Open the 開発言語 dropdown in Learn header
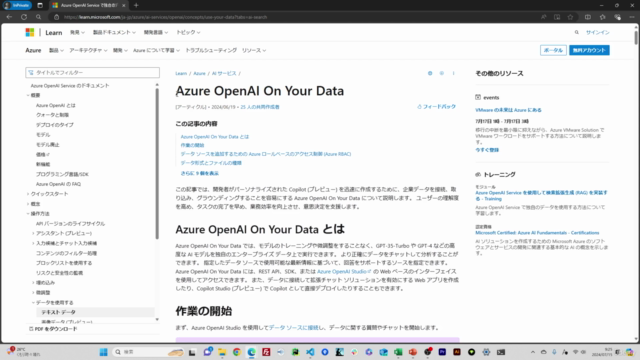640x360 pixels. coord(156,32)
